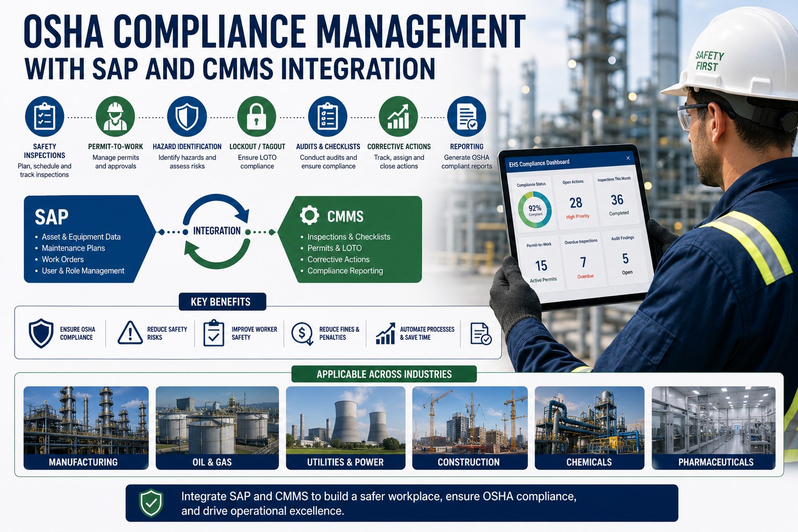Screen dimensions: 798x532
Task: Click "Identify hazards and assess risks" text
Action: tap(187, 162)
